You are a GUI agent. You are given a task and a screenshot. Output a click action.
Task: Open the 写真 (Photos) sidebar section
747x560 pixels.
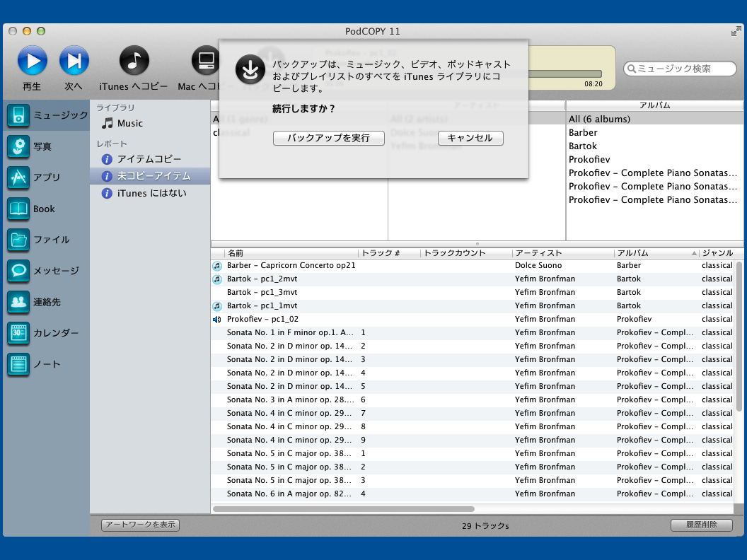[46, 146]
